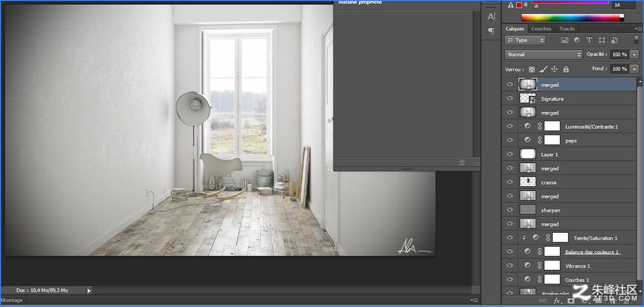Click adjustment icon of Courbes 1 layer

point(527,280)
